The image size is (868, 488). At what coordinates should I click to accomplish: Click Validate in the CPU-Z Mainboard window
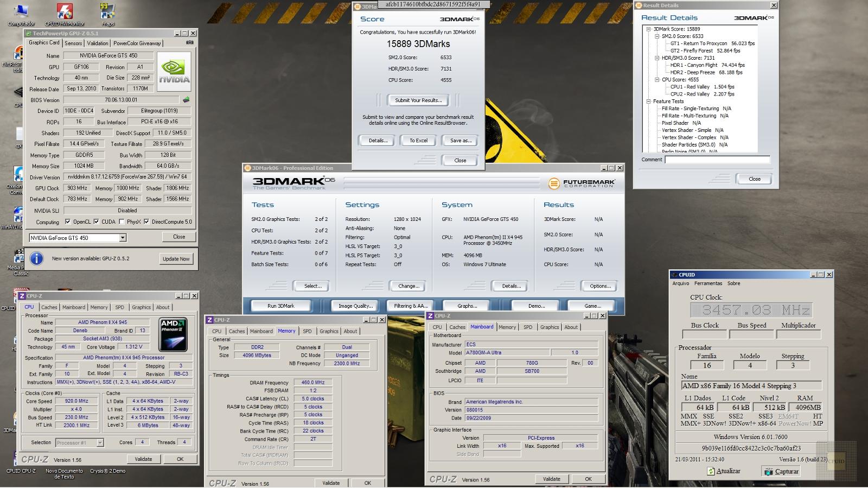pyautogui.click(x=552, y=479)
